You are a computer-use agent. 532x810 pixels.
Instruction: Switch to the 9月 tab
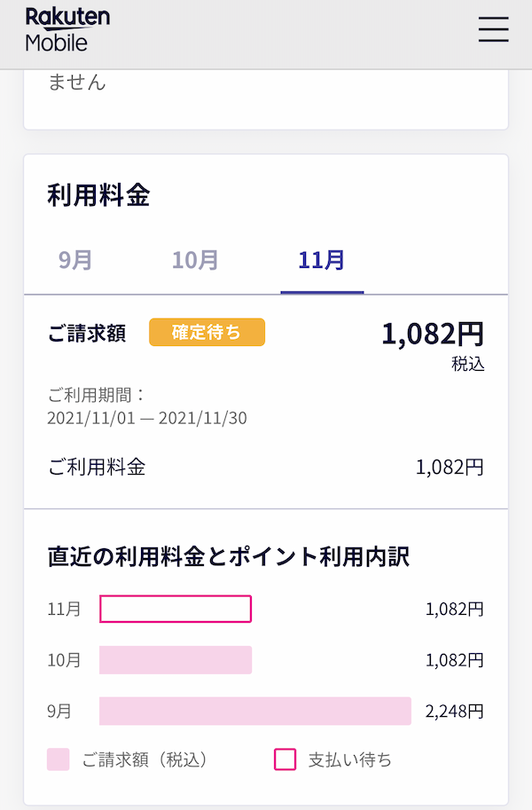(x=75, y=260)
